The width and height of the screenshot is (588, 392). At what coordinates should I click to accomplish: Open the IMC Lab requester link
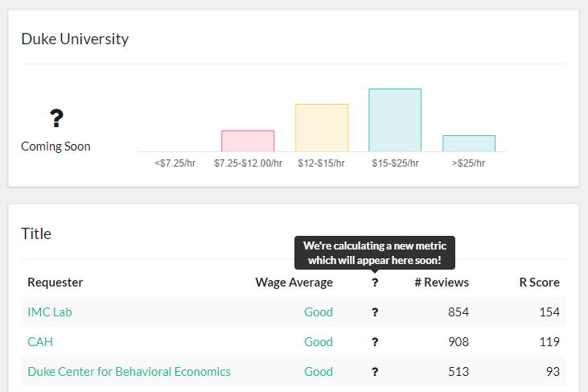(50, 312)
